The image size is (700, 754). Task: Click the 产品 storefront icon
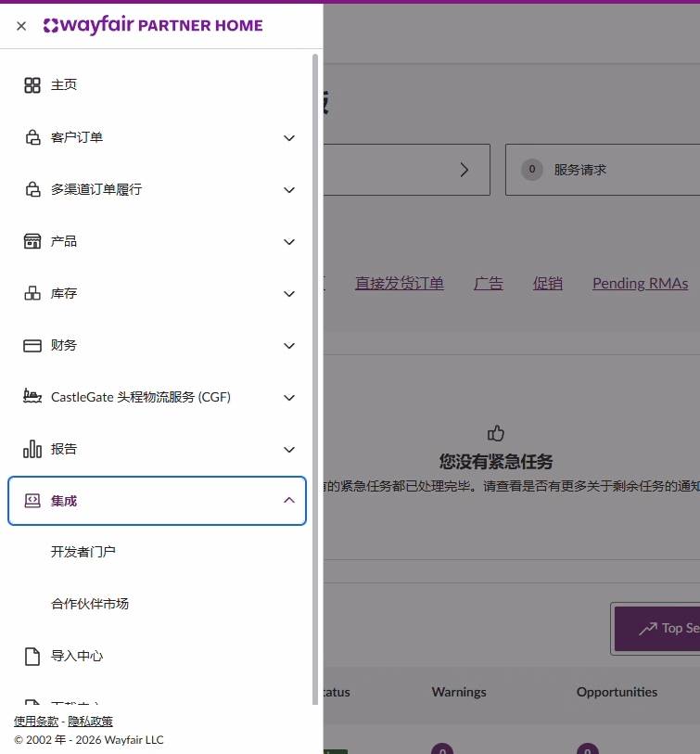[x=32, y=241]
